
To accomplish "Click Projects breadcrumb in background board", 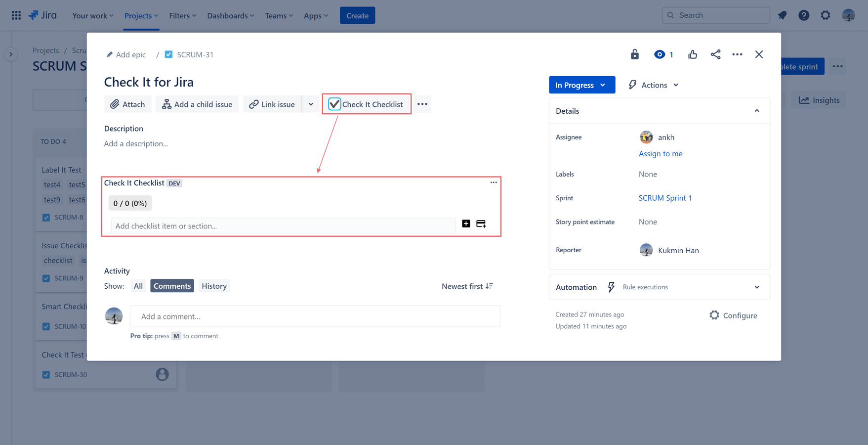I will (x=45, y=50).
